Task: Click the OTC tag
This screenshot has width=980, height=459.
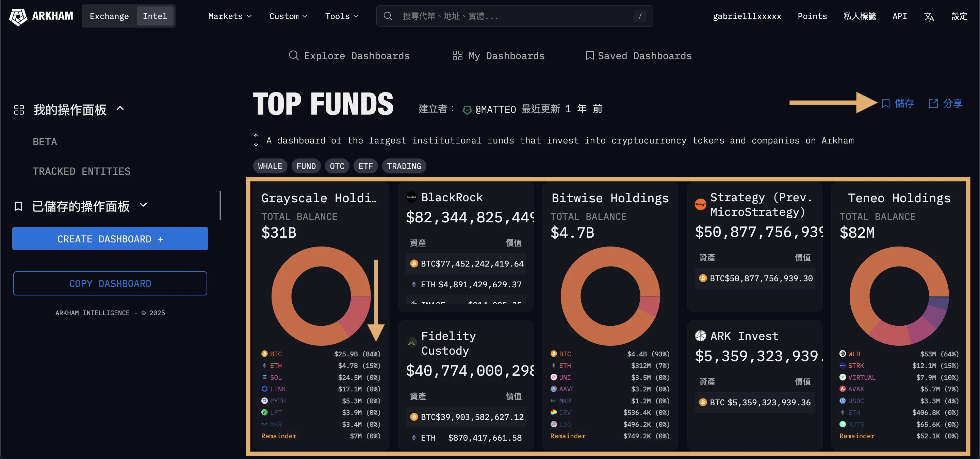Action: 337,166
